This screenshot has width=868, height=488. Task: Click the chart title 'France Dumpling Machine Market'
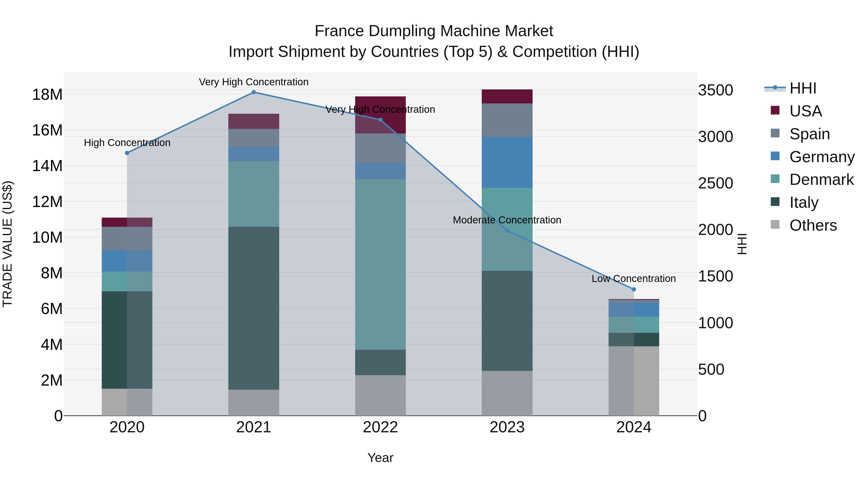[x=434, y=31]
